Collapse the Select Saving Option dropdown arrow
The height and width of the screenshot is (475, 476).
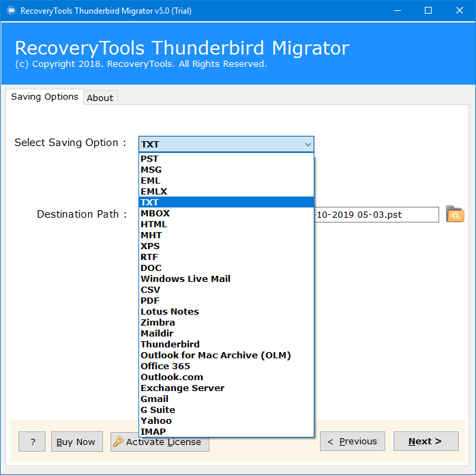click(308, 144)
